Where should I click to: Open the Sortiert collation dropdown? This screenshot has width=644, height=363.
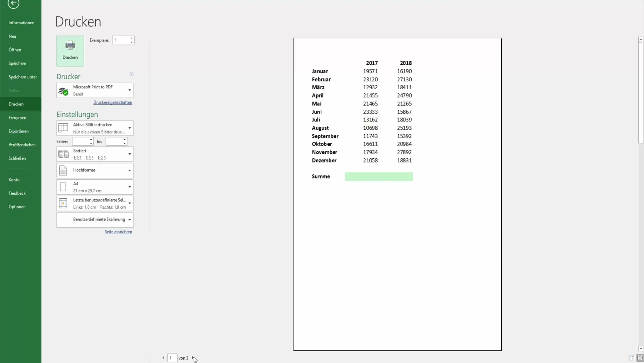click(x=95, y=154)
